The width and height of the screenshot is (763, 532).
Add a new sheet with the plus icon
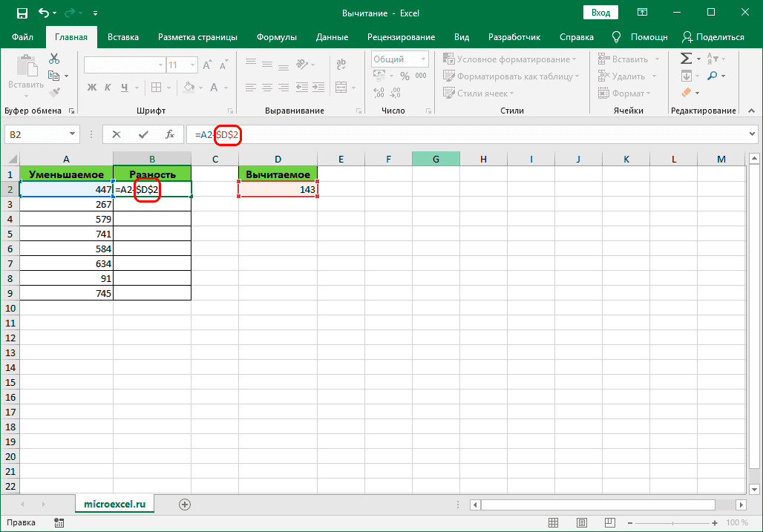click(185, 504)
